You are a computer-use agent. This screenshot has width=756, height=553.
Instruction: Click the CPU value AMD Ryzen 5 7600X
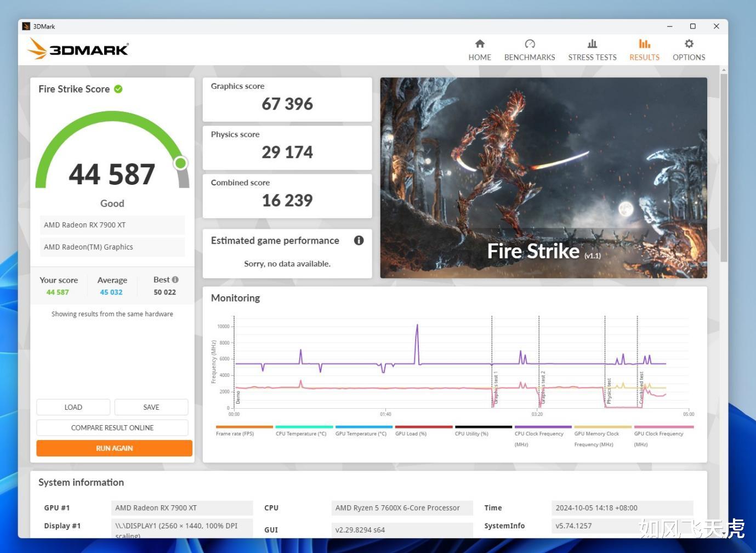[402, 508]
